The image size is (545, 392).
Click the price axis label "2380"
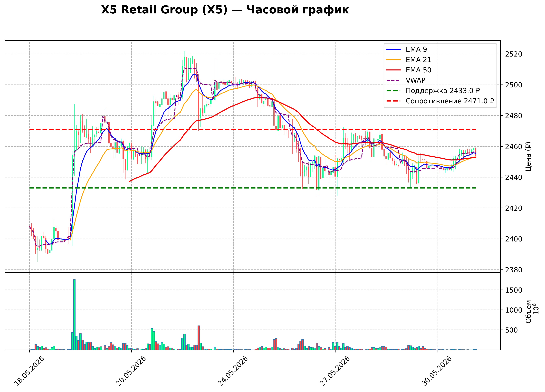(x=514, y=270)
